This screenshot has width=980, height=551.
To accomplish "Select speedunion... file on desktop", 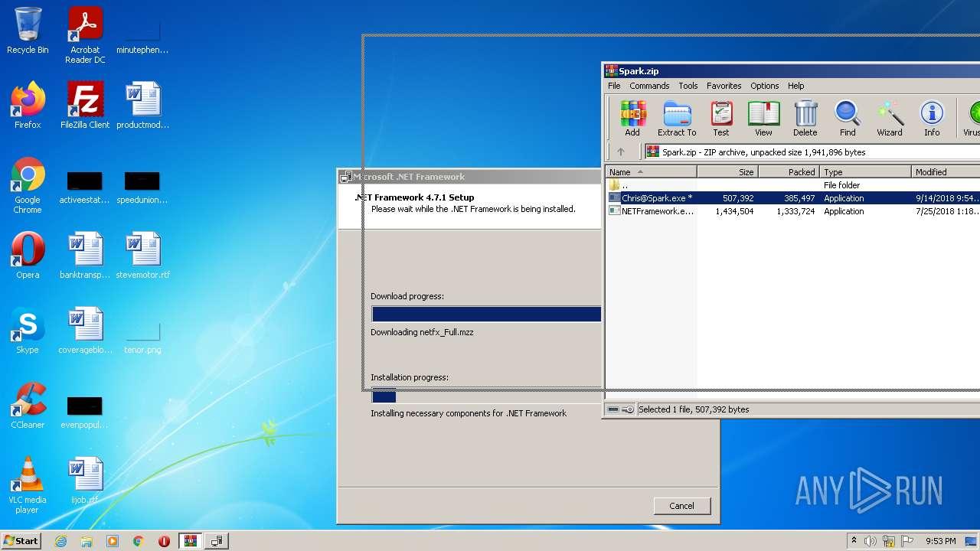I will click(x=142, y=187).
